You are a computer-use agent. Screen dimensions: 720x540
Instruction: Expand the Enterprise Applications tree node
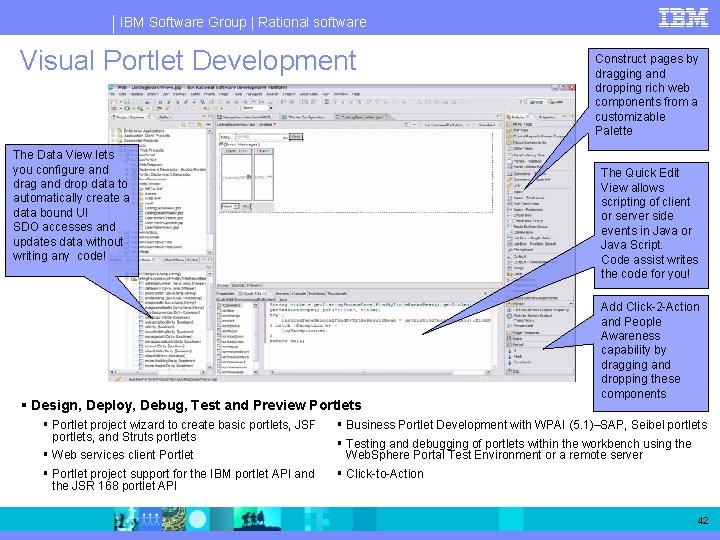(x=113, y=131)
